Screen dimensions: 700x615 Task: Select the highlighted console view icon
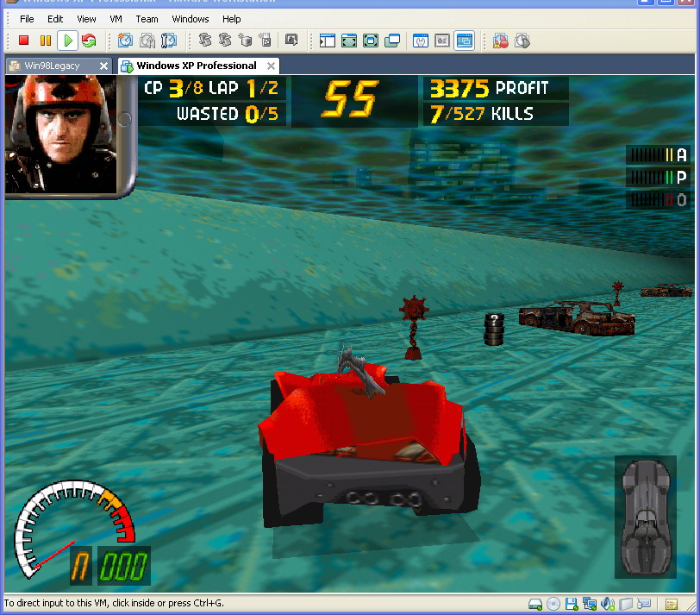point(465,41)
